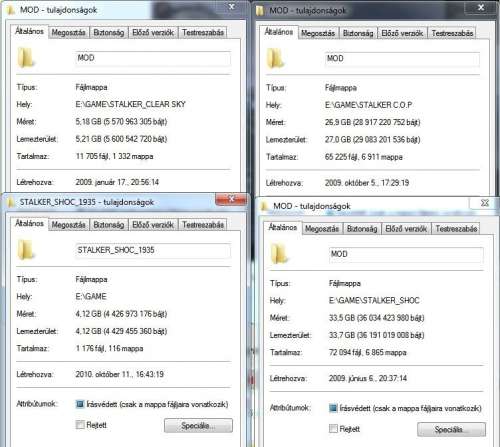Click folder icon in Clear Sky MOD properties
Image resolution: width=500 pixels, height=447 pixels.
coord(26,58)
